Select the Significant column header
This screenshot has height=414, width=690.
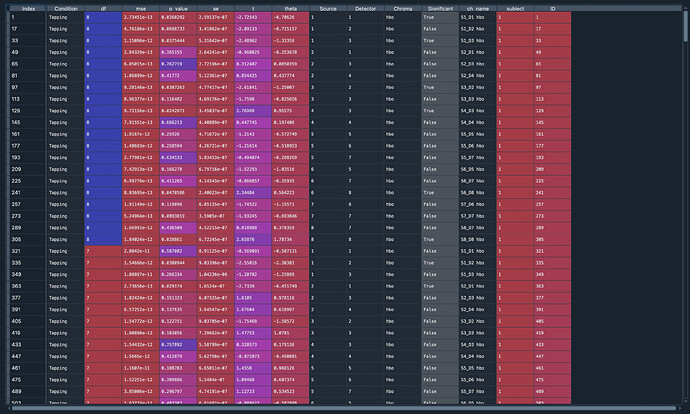coord(440,8)
